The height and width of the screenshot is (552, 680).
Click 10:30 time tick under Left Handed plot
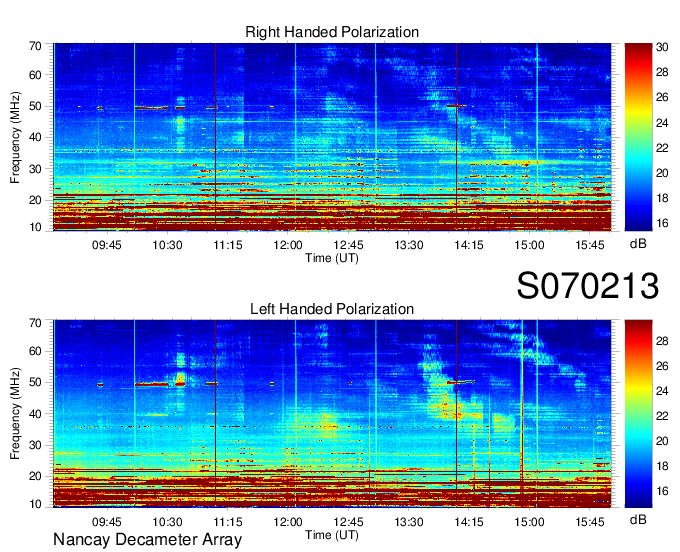[x=167, y=522]
